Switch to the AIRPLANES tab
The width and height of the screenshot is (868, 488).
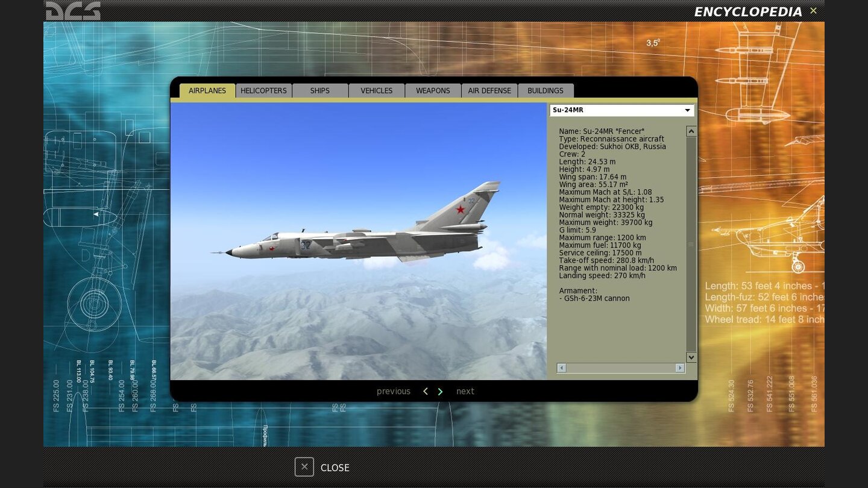(207, 90)
